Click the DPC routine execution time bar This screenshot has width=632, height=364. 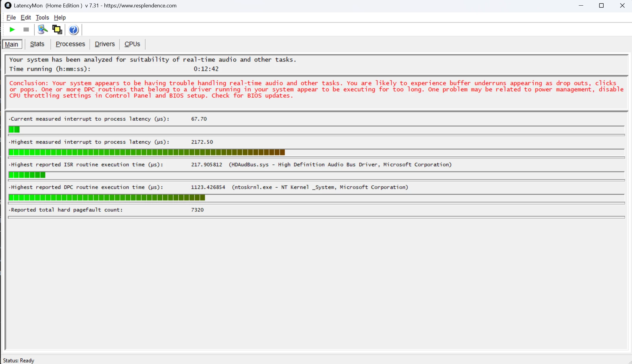316,198
